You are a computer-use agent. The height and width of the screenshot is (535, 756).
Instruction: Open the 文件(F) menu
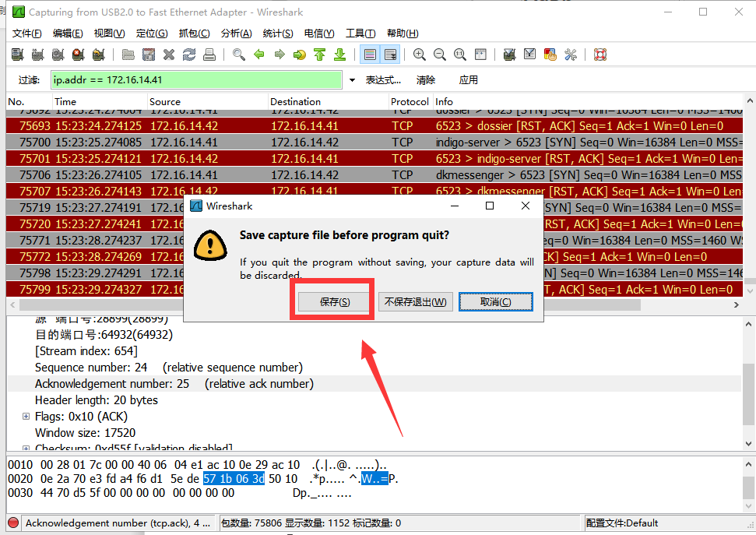coord(27,33)
